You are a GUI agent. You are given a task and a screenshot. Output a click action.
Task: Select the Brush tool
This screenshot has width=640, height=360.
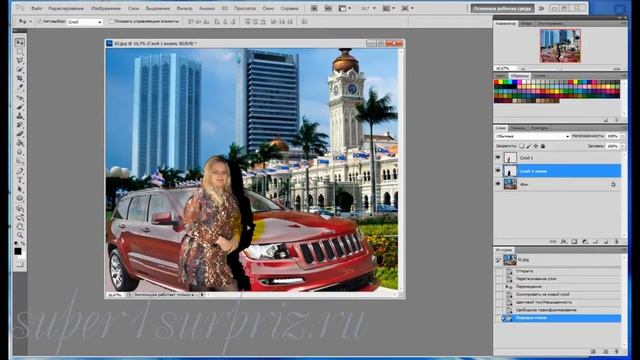click(x=20, y=107)
